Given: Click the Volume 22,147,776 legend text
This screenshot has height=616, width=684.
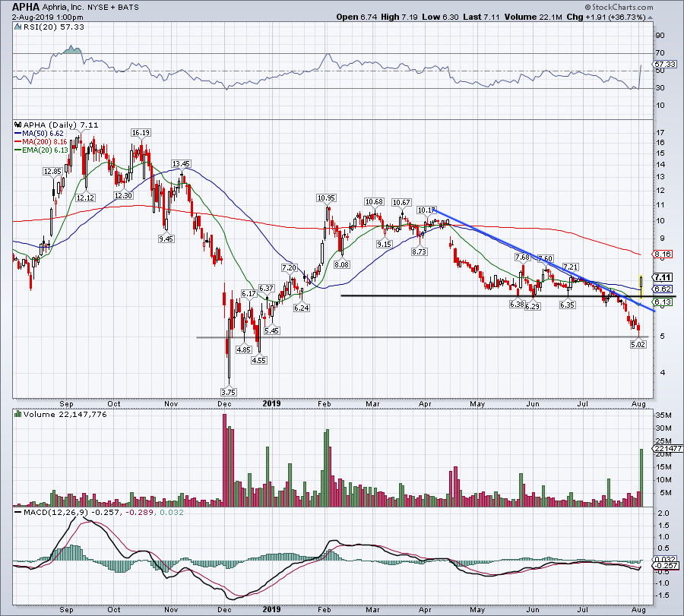Looking at the screenshot, I should coord(65,414).
